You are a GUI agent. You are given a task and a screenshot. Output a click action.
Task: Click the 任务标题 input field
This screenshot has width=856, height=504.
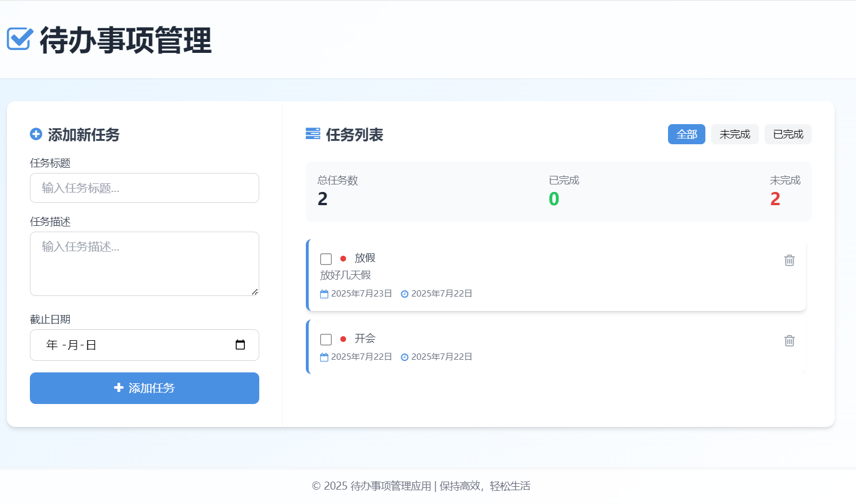144,188
